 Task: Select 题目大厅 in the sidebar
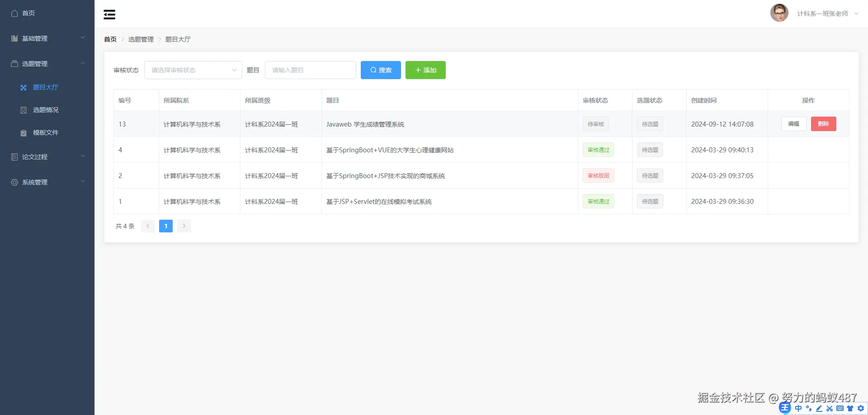[x=47, y=87]
